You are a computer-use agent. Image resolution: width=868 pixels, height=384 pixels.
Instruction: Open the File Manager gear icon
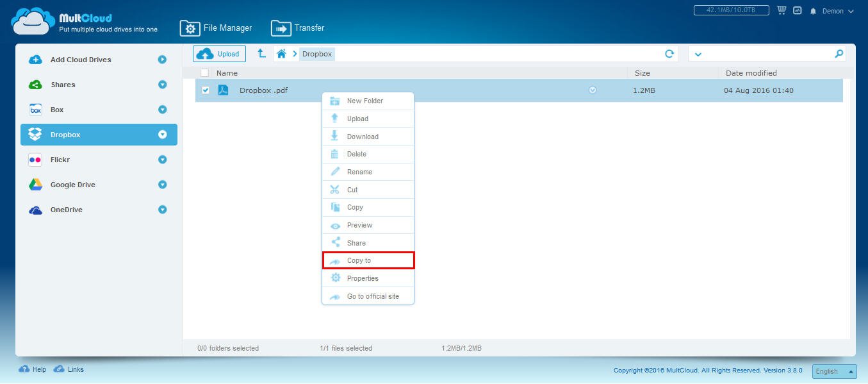(190, 28)
